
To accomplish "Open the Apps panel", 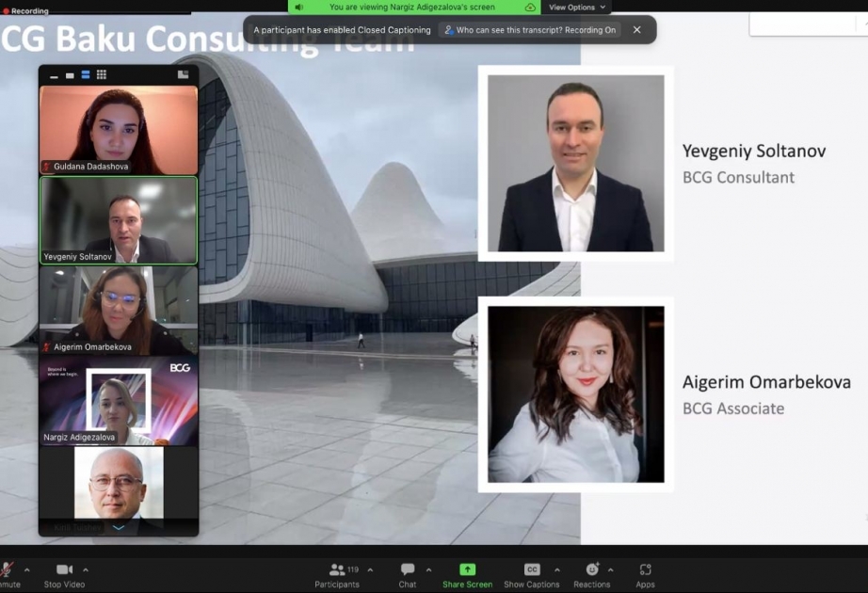I will (x=645, y=575).
